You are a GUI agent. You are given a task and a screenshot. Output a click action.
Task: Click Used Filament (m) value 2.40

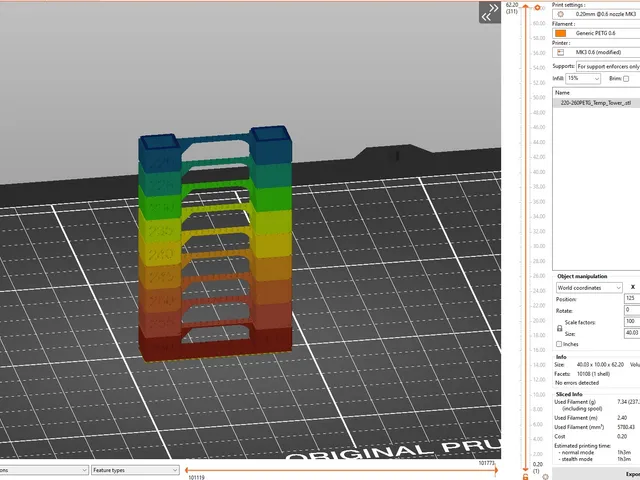[622, 418]
